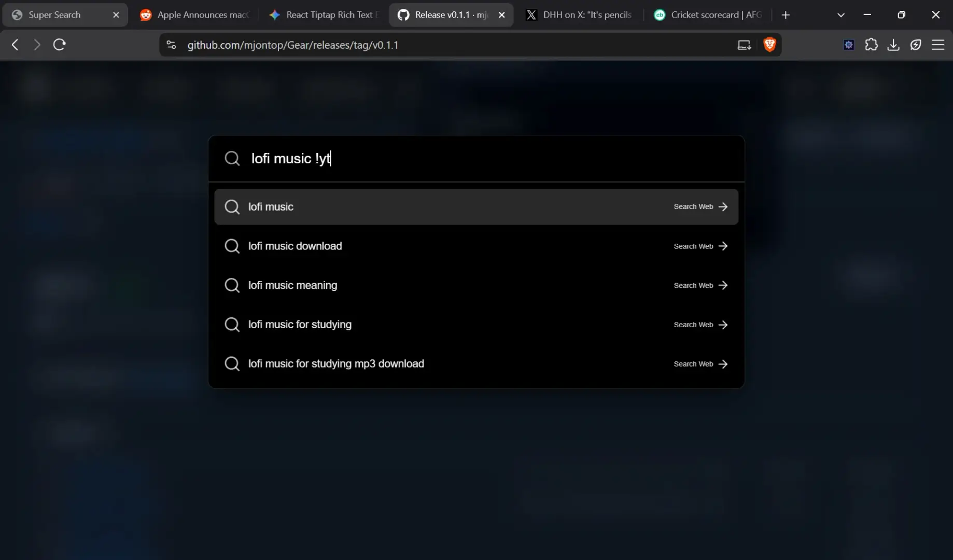
Task: Open the Extensions puzzle piece menu
Action: (x=872, y=45)
